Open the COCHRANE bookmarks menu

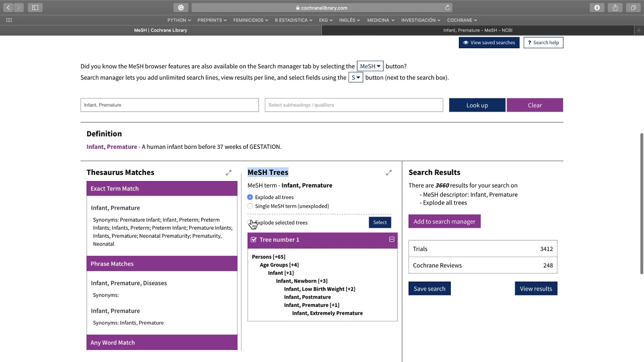pyautogui.click(x=462, y=20)
